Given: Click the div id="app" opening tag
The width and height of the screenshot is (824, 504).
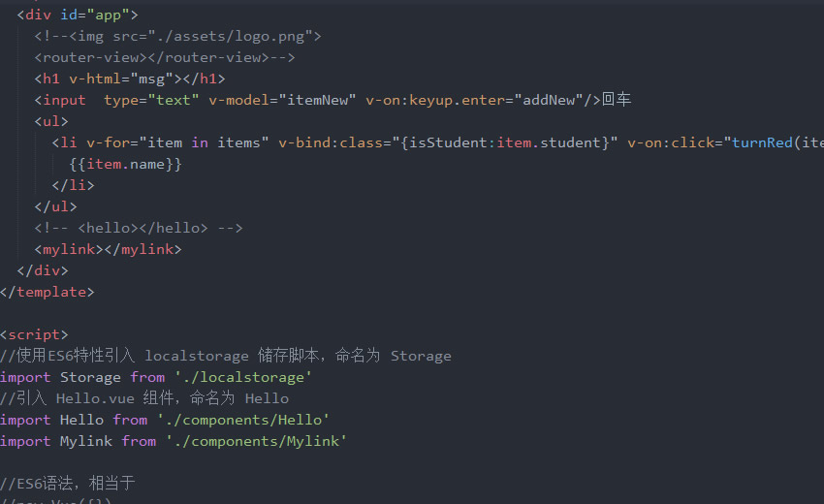Looking at the screenshot, I should (x=78, y=15).
